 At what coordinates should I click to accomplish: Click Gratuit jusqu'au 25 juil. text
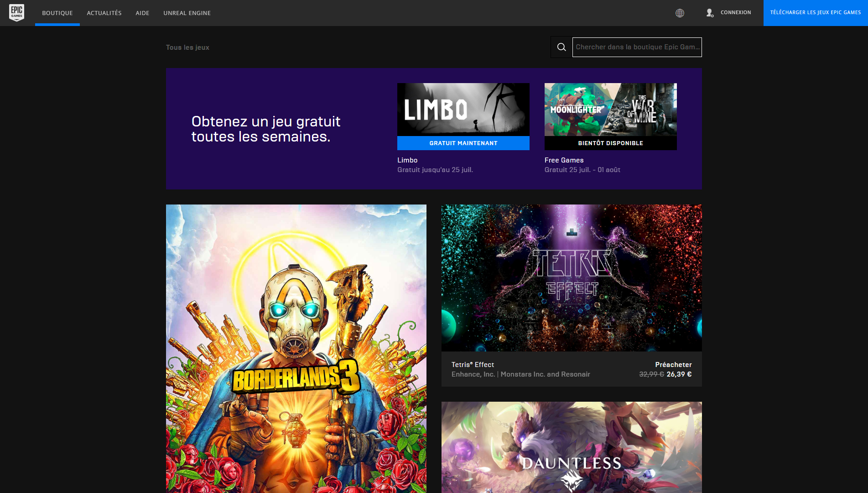tap(435, 170)
